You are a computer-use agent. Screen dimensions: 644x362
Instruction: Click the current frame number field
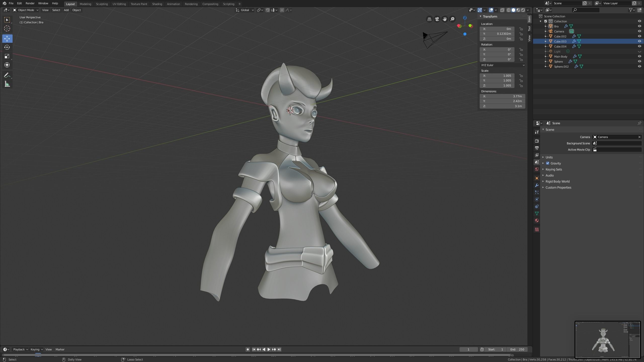pyautogui.click(x=468, y=349)
